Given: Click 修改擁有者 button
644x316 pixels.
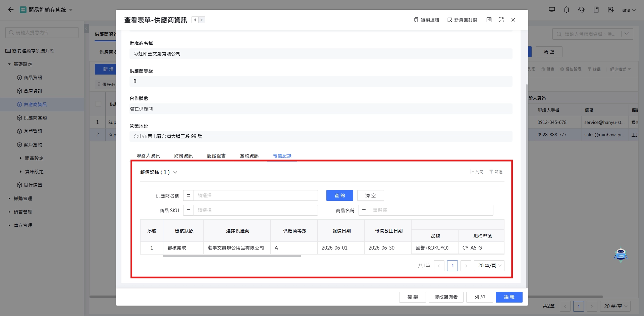Looking at the screenshot, I should 446,297.
